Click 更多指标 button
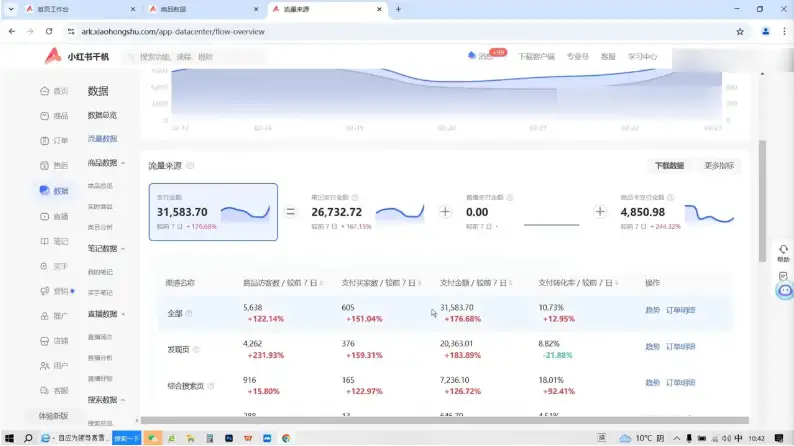The image size is (794, 446). pyautogui.click(x=719, y=166)
